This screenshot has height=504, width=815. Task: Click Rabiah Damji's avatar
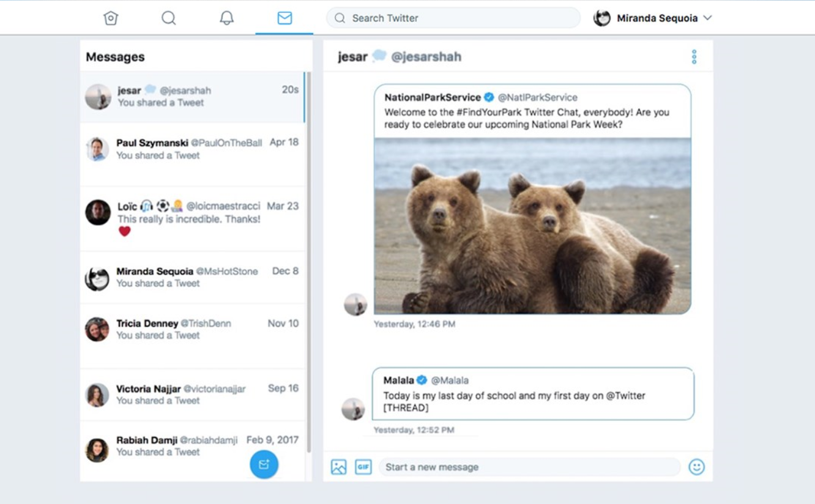[x=97, y=450]
